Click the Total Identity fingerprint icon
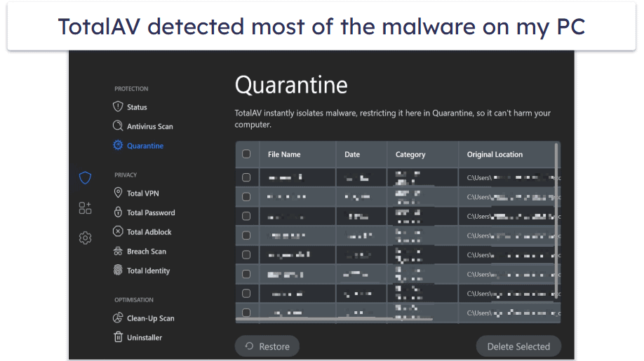 118,271
